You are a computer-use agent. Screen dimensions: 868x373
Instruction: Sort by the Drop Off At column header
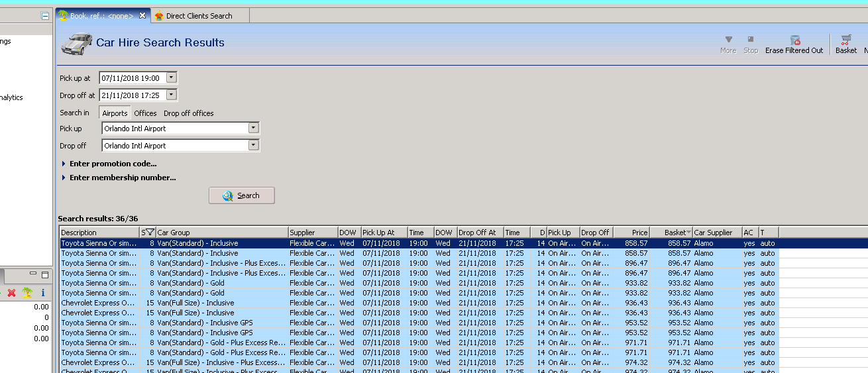(480, 233)
